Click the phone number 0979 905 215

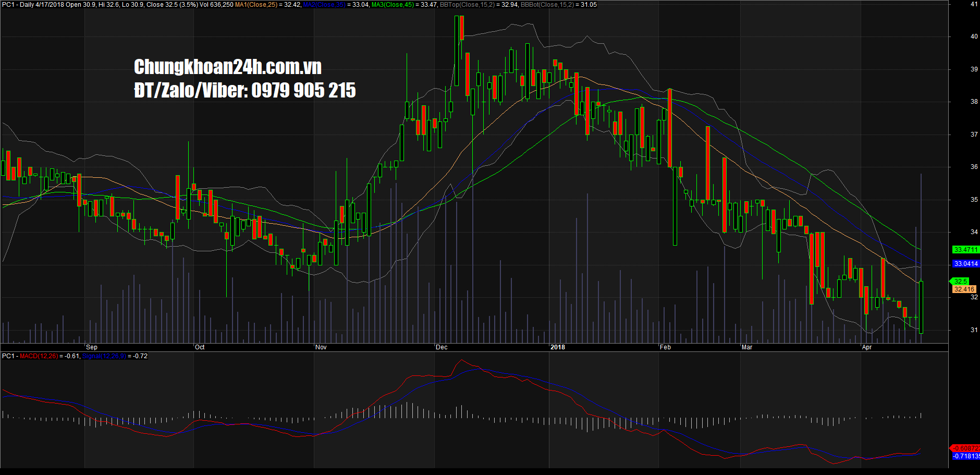coord(303,90)
